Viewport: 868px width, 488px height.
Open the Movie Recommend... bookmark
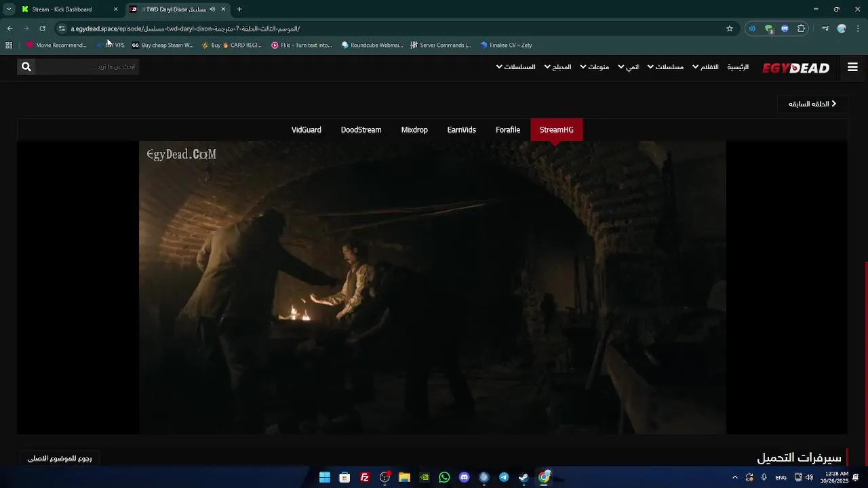(56, 45)
